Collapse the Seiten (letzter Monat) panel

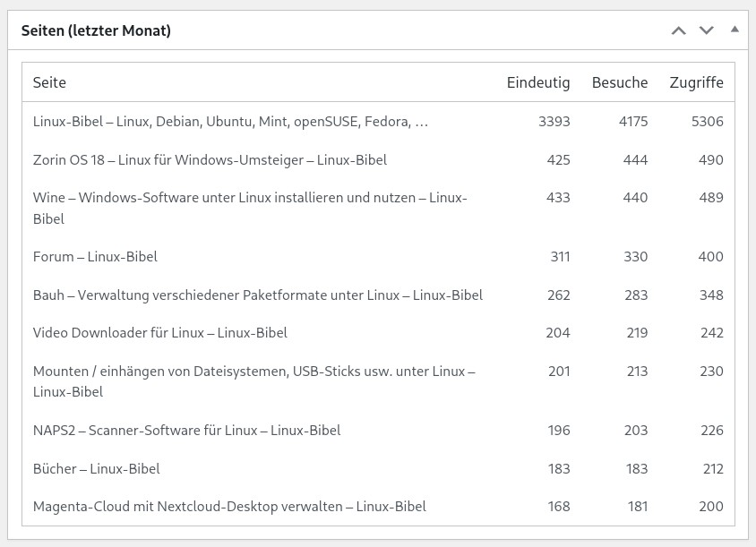(735, 30)
